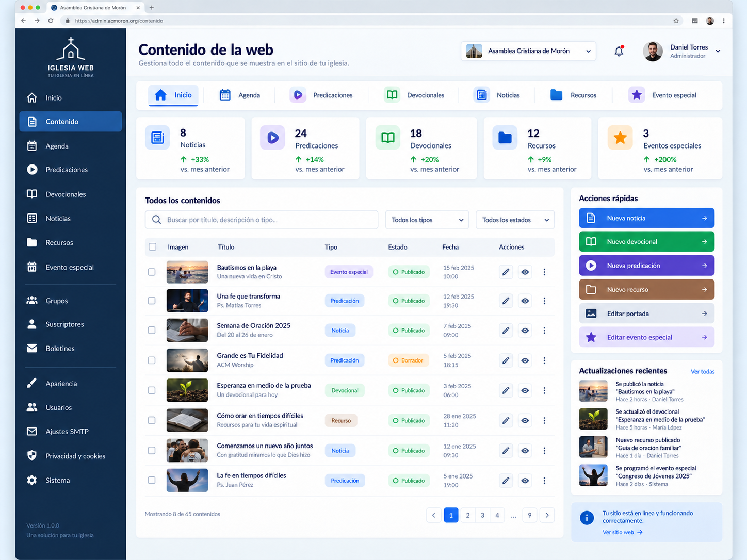Screen dimensions: 747x560
Task: Open more options for Una fe que transforma
Action: coord(544,301)
